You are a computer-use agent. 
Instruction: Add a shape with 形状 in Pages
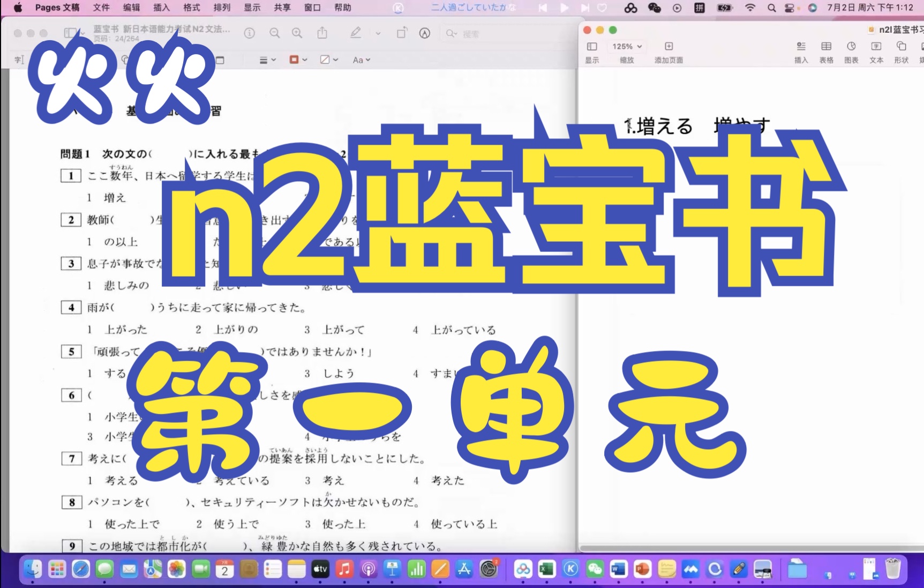pos(902,53)
